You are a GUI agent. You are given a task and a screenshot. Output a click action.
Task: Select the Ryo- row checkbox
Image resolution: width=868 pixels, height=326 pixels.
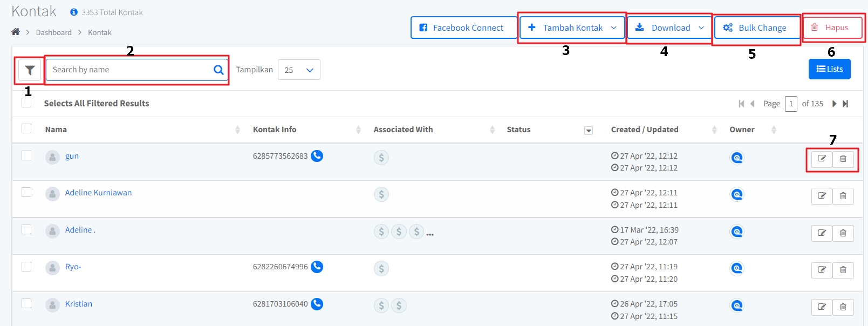click(x=26, y=267)
